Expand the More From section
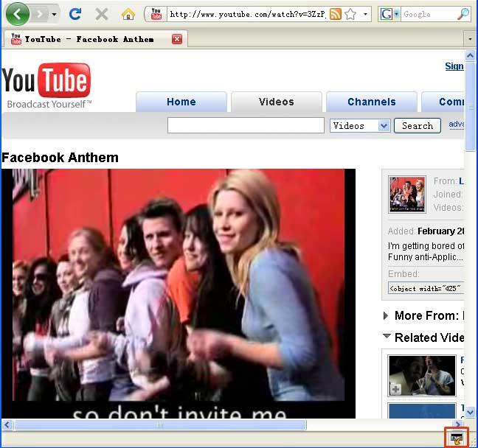This screenshot has height=448, width=478. click(386, 316)
